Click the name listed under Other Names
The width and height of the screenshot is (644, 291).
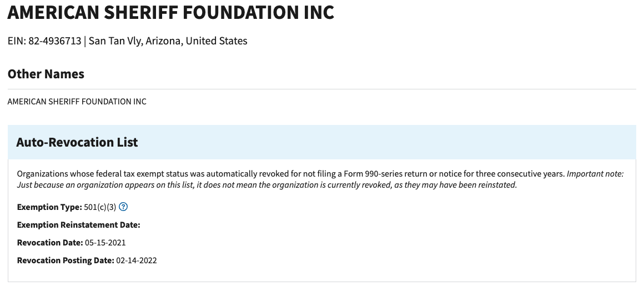tap(77, 102)
